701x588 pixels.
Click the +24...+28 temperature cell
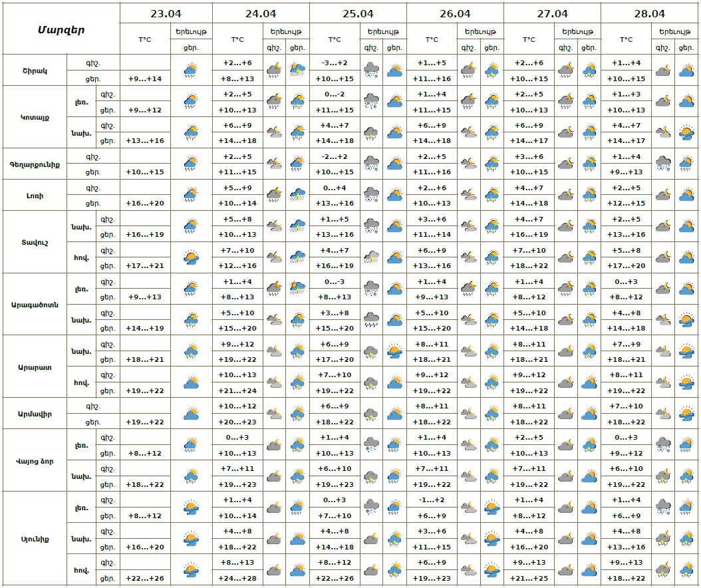(238, 577)
